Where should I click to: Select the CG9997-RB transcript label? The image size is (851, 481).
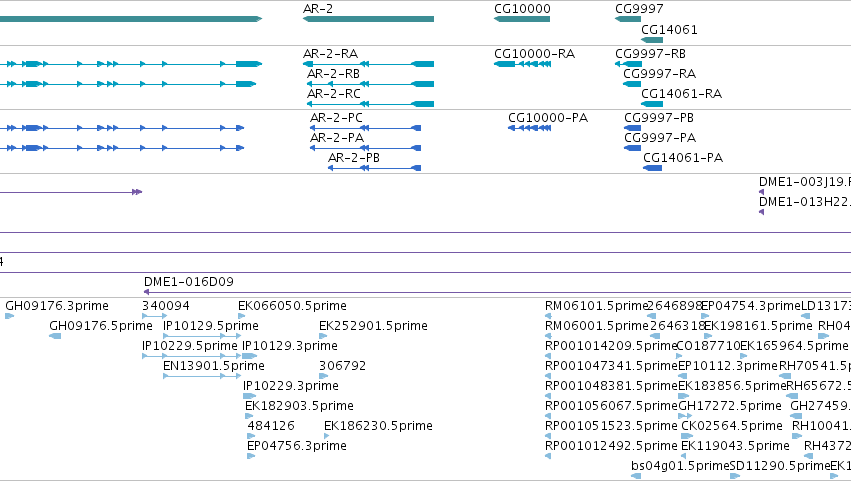click(650, 54)
